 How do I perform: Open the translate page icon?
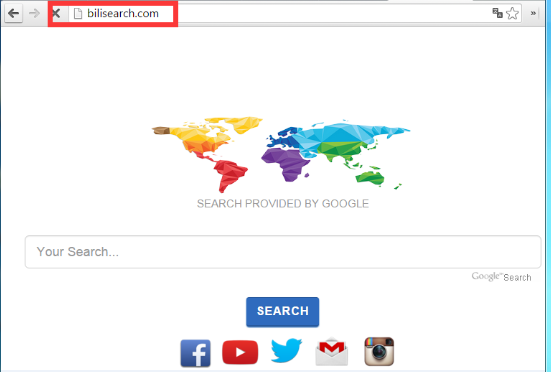497,13
